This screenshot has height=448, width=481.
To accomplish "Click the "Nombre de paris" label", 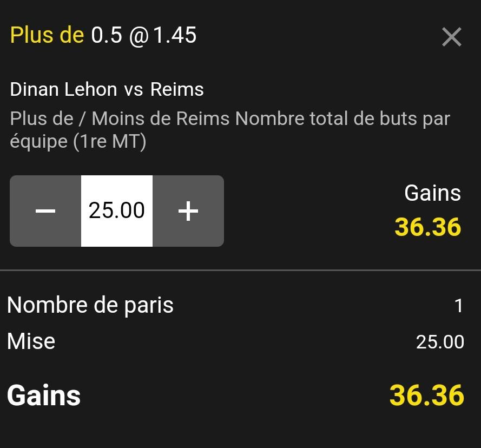I will (x=90, y=305).
